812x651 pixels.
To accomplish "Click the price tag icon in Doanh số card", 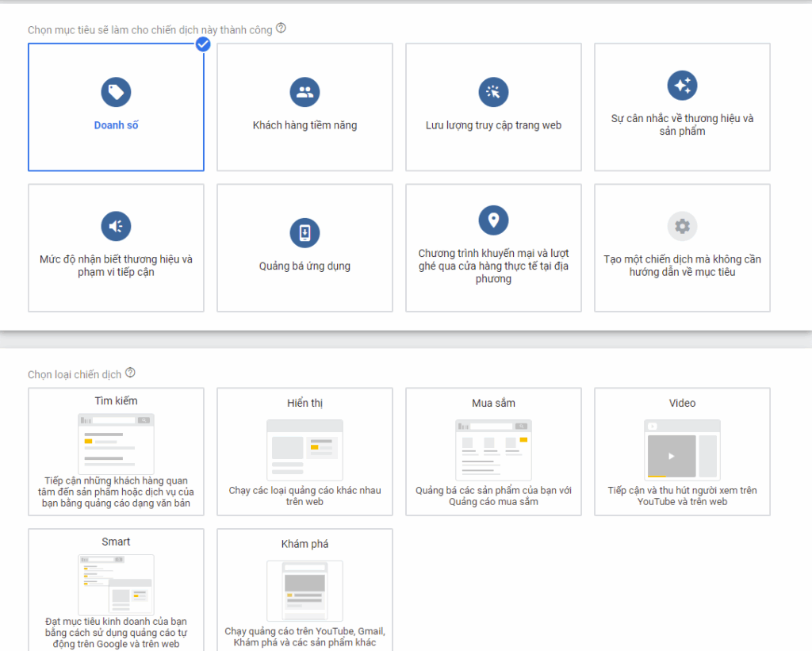I will pyautogui.click(x=116, y=90).
